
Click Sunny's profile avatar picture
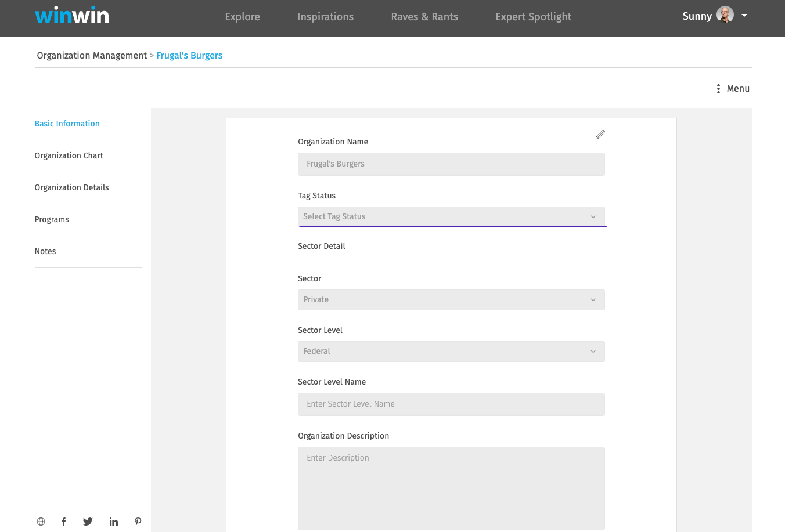coord(725,15)
